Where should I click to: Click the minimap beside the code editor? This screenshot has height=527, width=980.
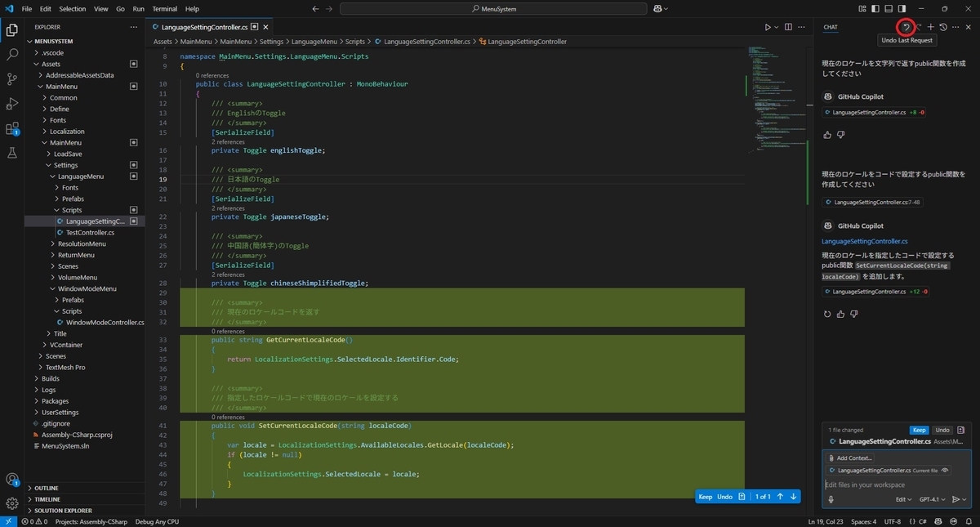click(768, 98)
